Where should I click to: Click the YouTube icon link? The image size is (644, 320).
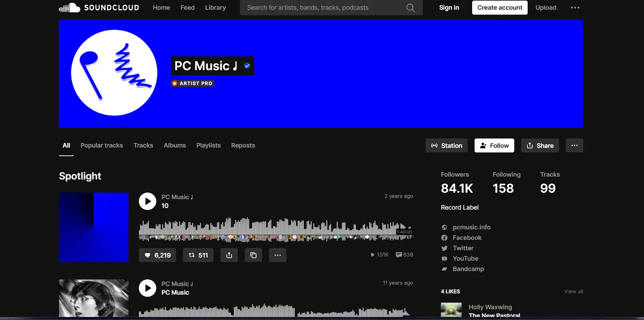pyautogui.click(x=444, y=258)
